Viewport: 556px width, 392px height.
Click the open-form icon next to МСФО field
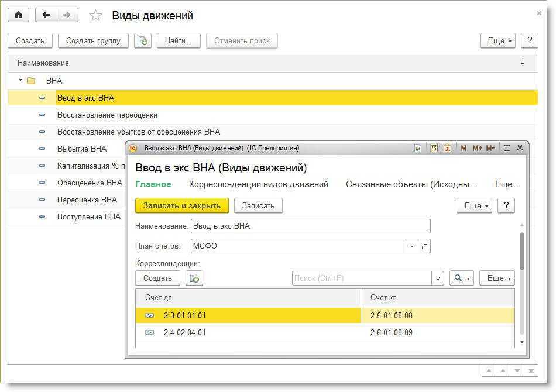(x=425, y=246)
